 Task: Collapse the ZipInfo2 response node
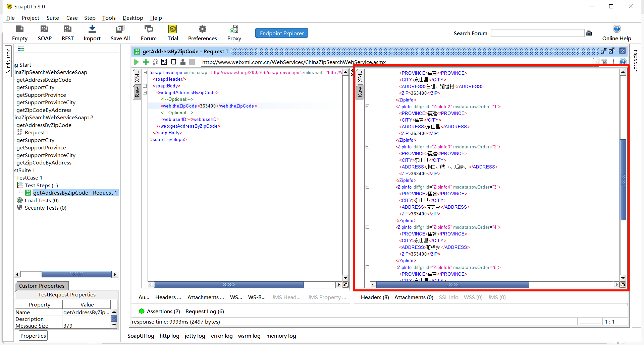click(367, 107)
